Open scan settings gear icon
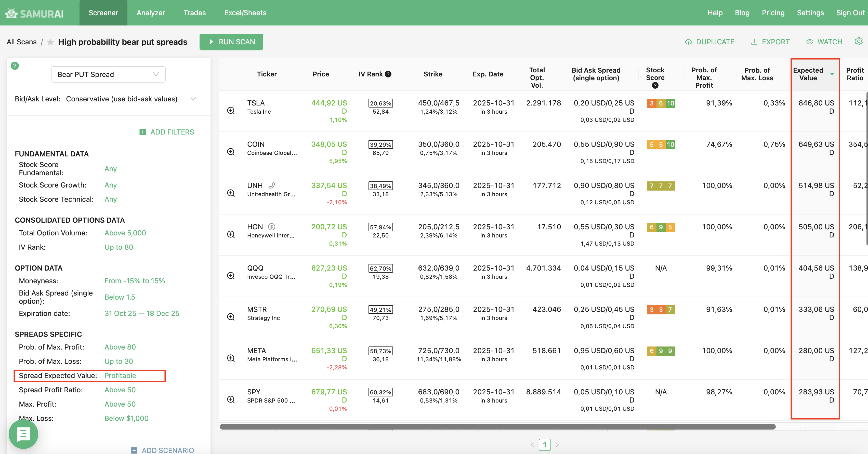The image size is (868, 454). click(x=858, y=42)
